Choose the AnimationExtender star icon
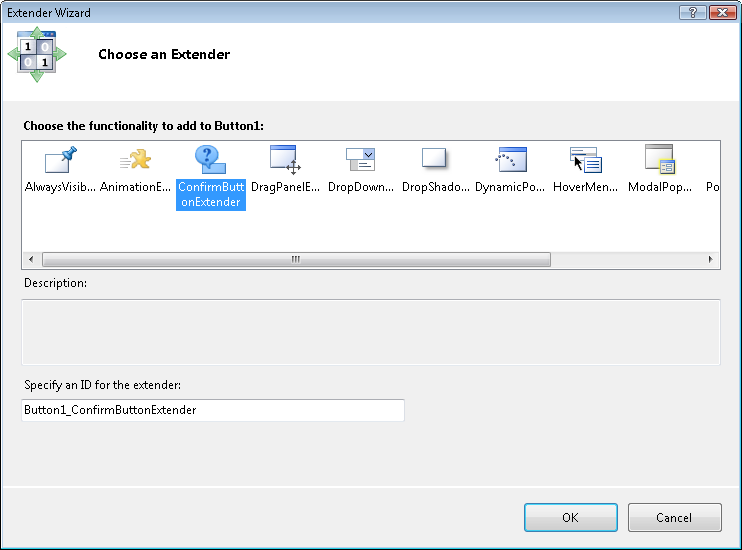This screenshot has width=742, height=550. click(x=135, y=160)
